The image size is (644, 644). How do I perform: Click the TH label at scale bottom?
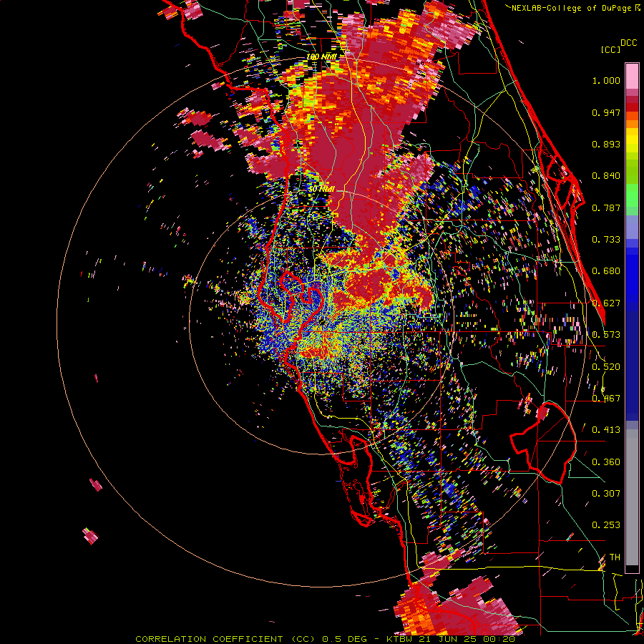(x=615, y=557)
